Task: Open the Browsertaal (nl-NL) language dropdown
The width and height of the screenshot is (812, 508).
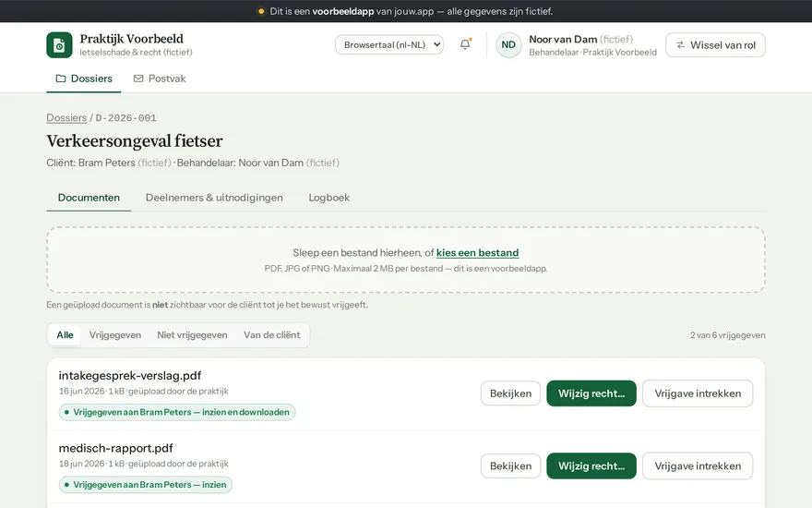Action: tap(388, 44)
